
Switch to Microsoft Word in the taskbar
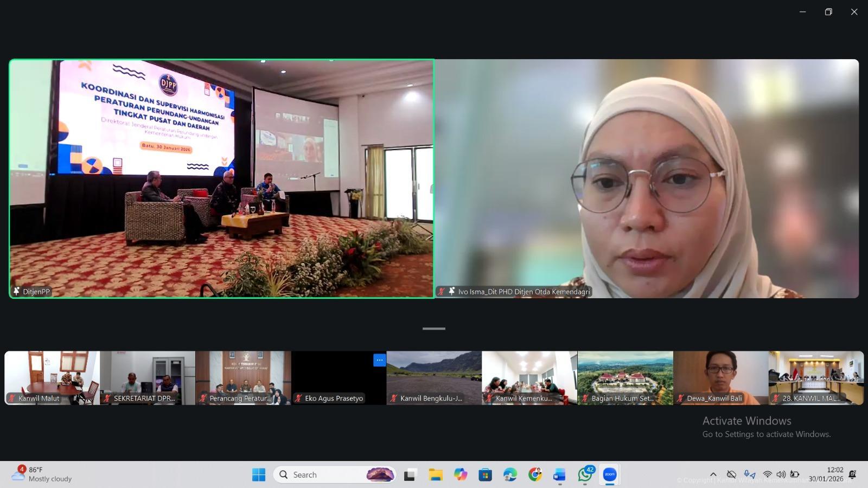tap(559, 475)
